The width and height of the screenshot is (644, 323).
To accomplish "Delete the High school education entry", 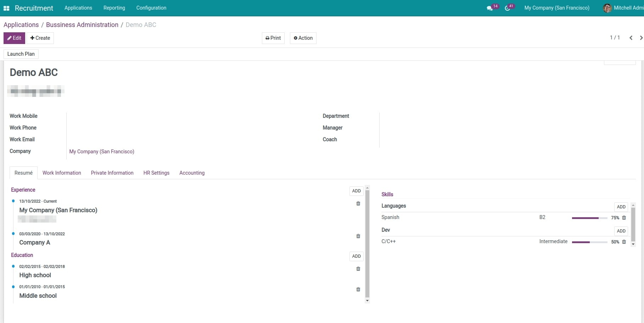I will [x=358, y=269].
